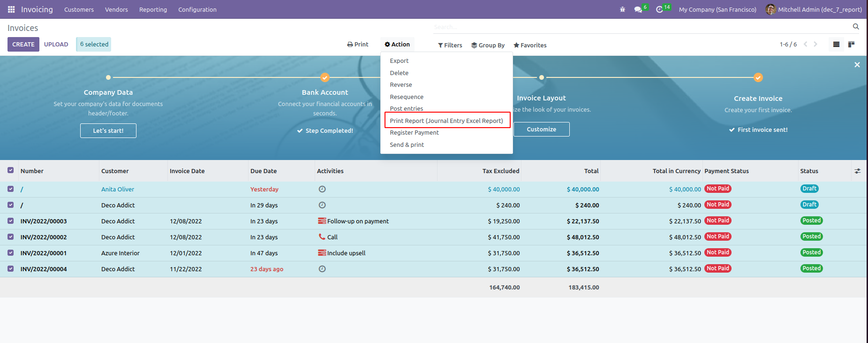Viewport: 868px width, 343px height.
Task: Select Print Report (Journal Entry Excel Report)
Action: (446, 121)
